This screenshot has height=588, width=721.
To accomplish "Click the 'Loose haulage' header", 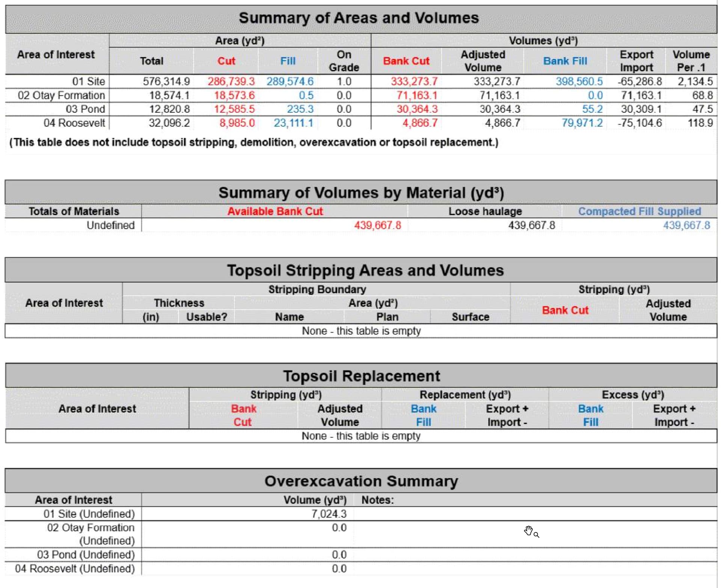I will [x=485, y=212].
